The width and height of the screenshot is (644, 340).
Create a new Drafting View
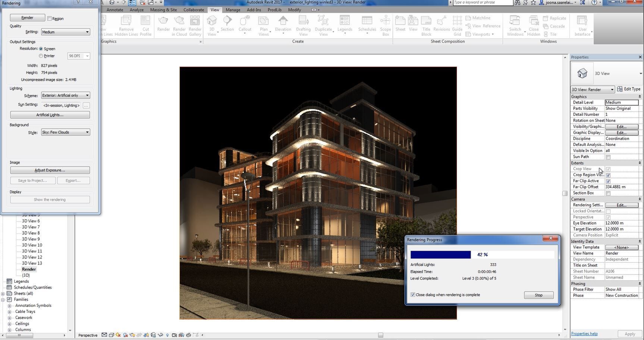pyautogui.click(x=303, y=24)
